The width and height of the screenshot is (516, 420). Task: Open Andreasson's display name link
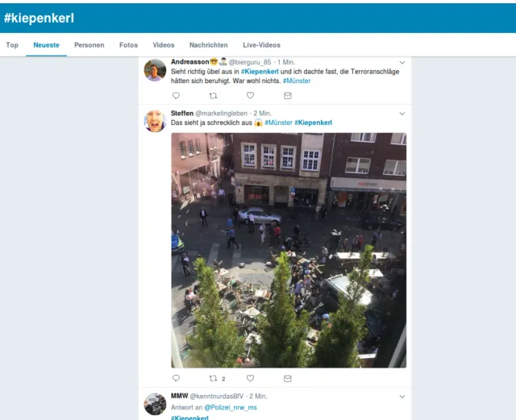coord(190,62)
